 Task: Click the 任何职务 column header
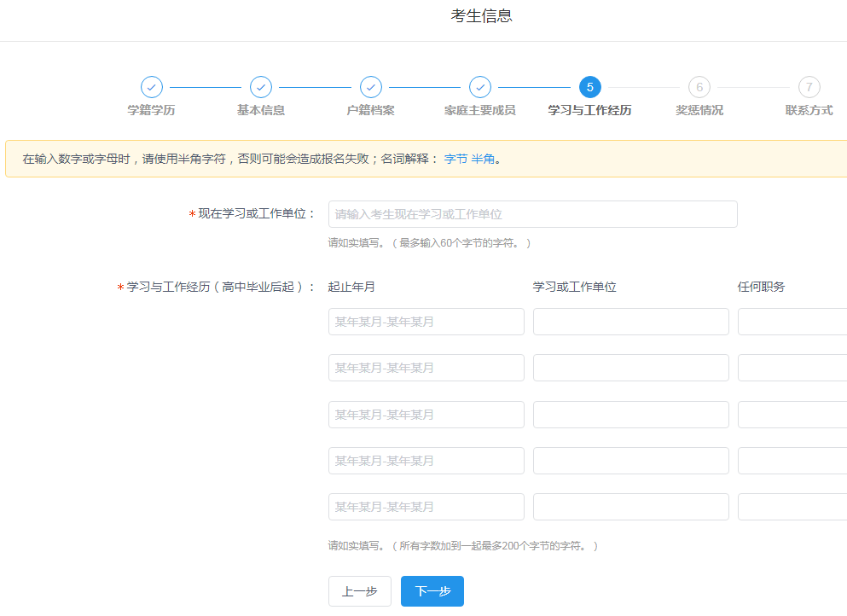pos(761,287)
